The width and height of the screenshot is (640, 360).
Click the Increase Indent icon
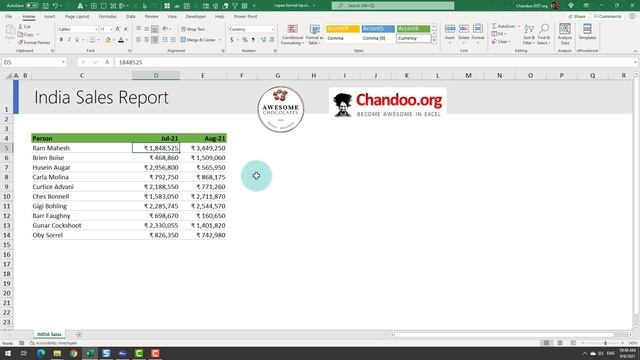pos(173,40)
